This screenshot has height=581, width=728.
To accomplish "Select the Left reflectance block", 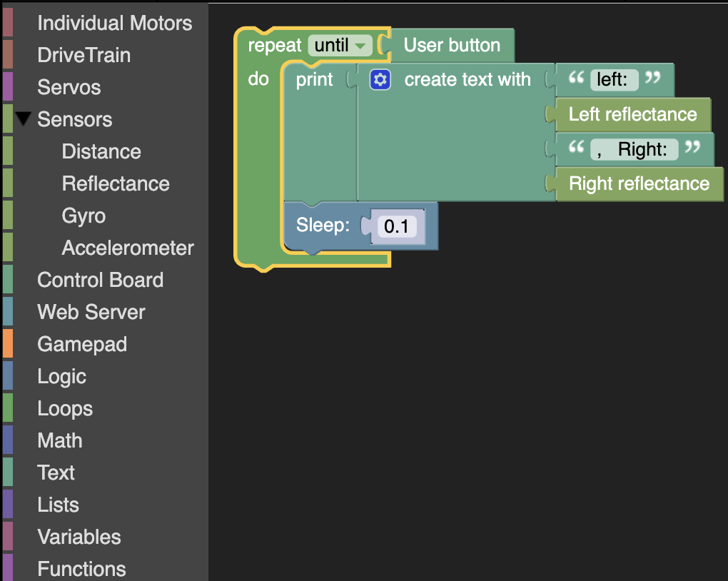I will 632,114.
